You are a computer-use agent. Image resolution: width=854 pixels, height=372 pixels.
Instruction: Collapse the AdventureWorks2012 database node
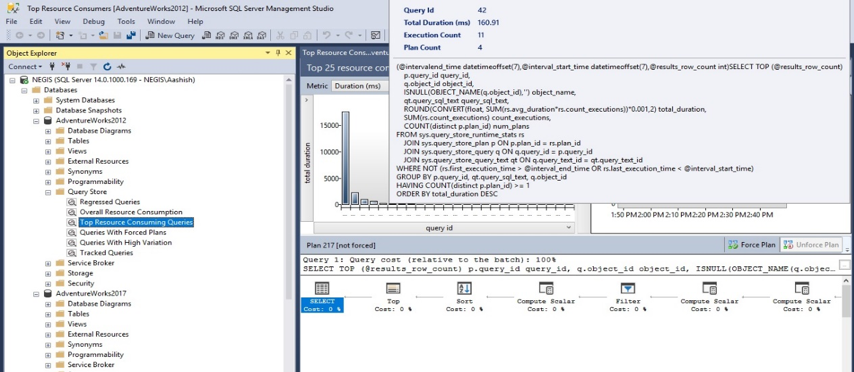(x=36, y=120)
